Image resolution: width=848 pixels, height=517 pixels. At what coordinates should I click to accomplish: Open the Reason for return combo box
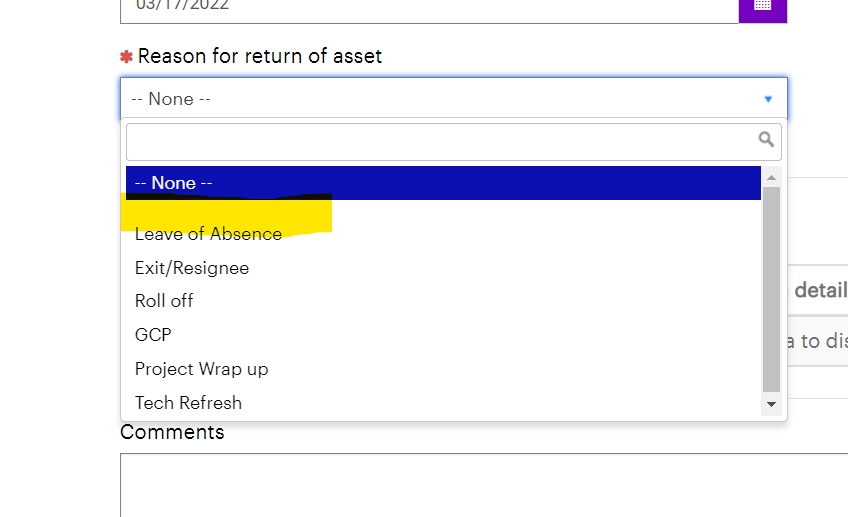(x=454, y=98)
